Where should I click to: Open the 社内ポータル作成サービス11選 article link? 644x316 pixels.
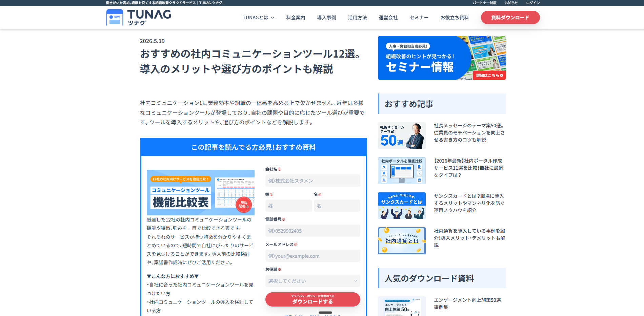click(x=469, y=168)
